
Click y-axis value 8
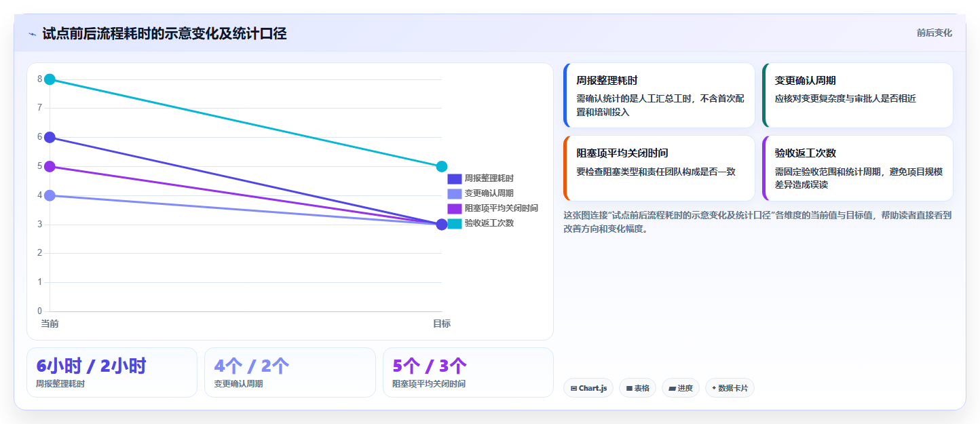pyautogui.click(x=40, y=79)
